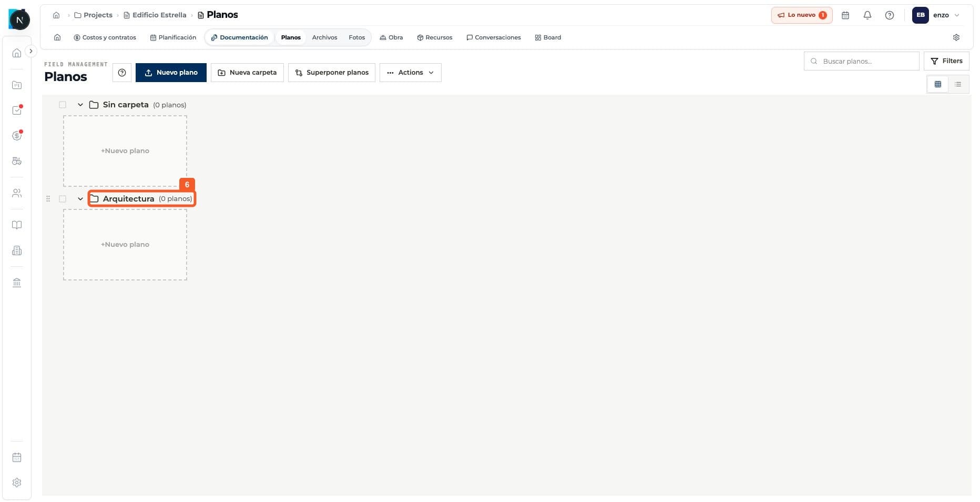Expand the sidebar with the arrow button
This screenshot has width=980, height=502.
coord(31,51)
